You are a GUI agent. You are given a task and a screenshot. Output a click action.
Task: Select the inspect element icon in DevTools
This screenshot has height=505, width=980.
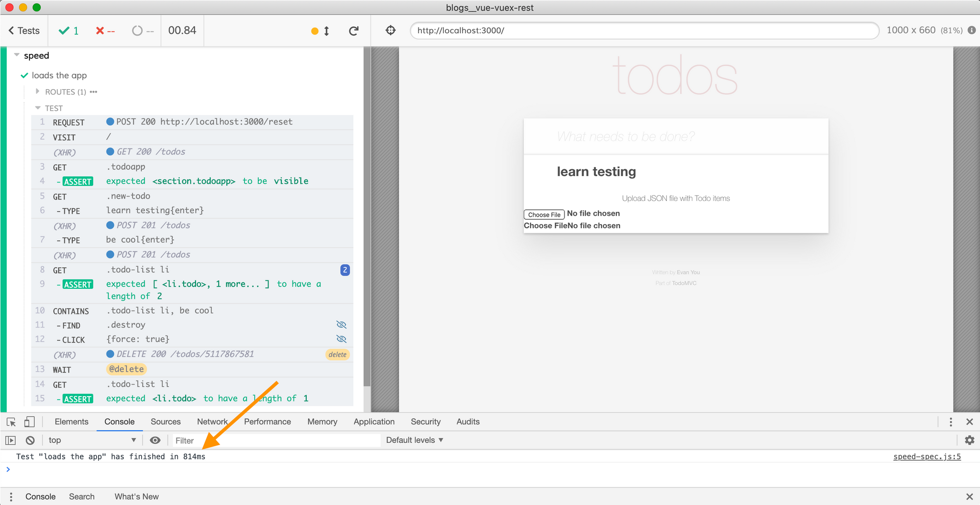click(11, 422)
